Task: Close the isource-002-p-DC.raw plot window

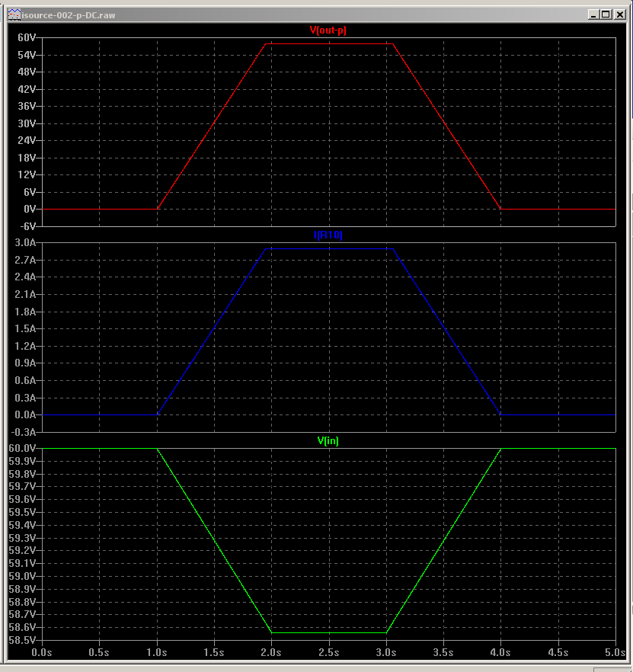Action: coord(620,14)
